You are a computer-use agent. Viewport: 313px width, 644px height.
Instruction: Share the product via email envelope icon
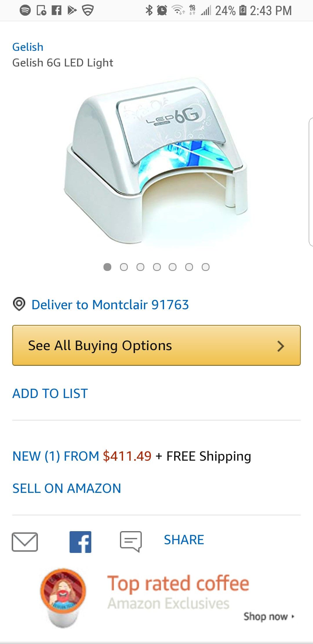(x=25, y=542)
